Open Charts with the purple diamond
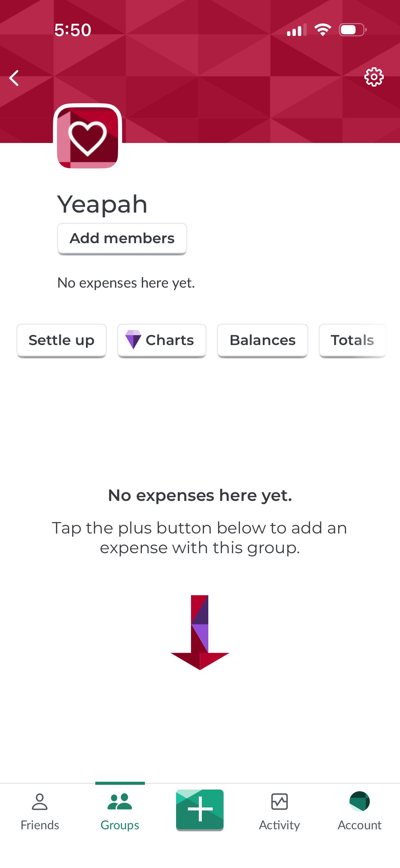Viewport: 400px width, 868px height. click(x=161, y=340)
